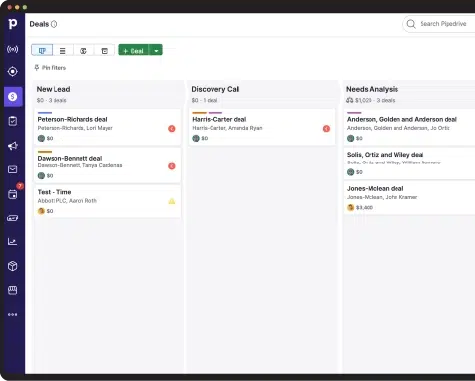This screenshot has height=381, width=475.
Task: Open the Peterson-Richards deal card
Action: click(x=107, y=127)
